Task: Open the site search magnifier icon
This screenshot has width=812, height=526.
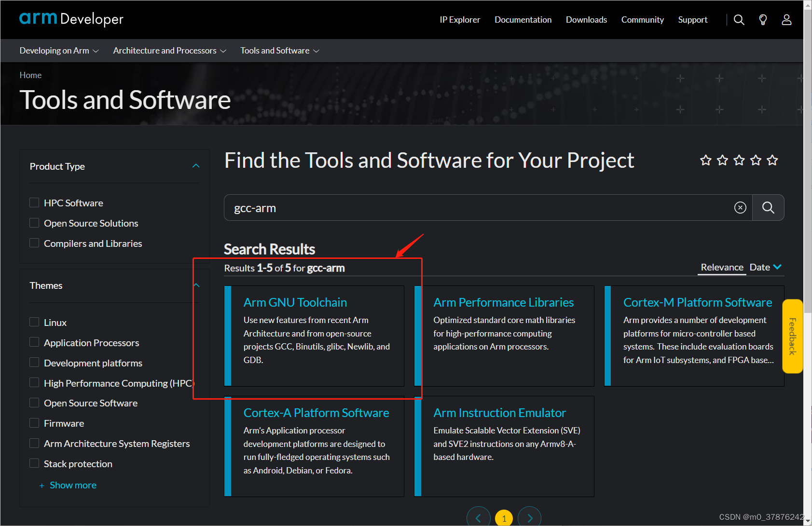Action: pos(739,20)
